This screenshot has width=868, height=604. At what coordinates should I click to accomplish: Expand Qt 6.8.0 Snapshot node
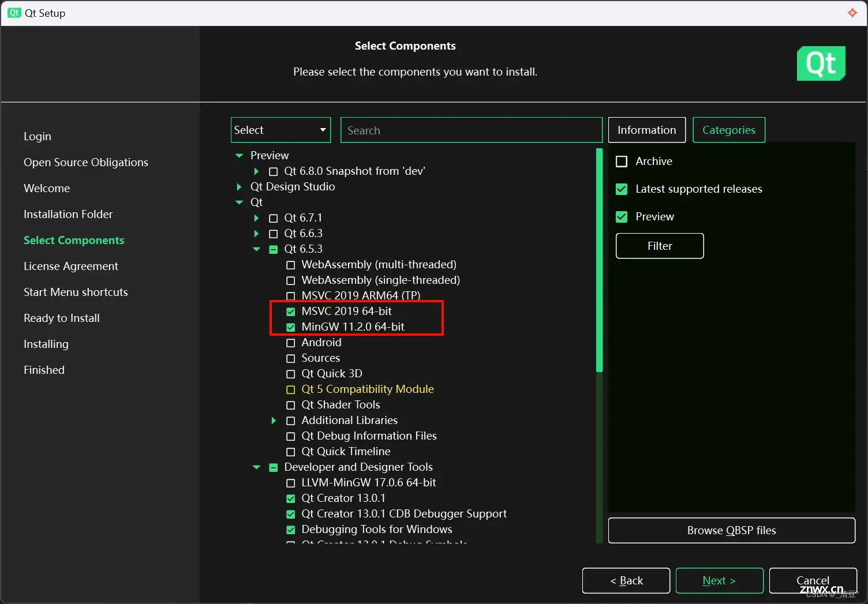pyautogui.click(x=256, y=171)
